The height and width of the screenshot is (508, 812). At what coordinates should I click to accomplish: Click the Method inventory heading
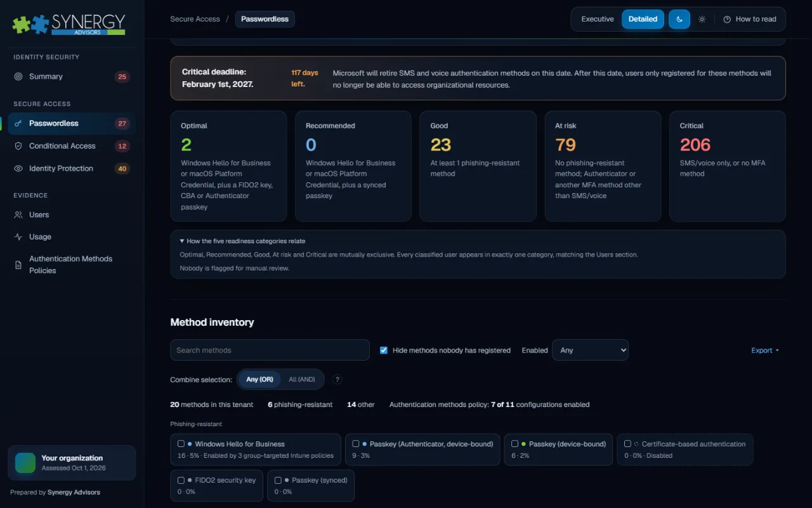tap(212, 322)
